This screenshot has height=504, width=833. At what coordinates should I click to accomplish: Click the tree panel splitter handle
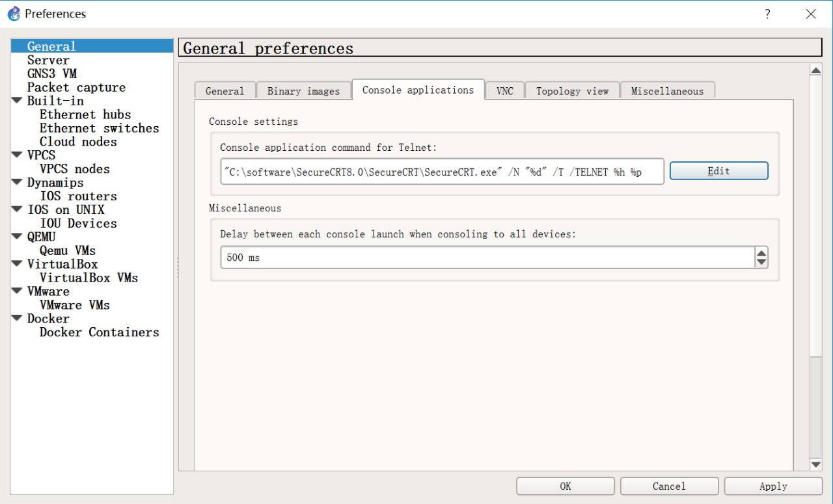[176, 268]
